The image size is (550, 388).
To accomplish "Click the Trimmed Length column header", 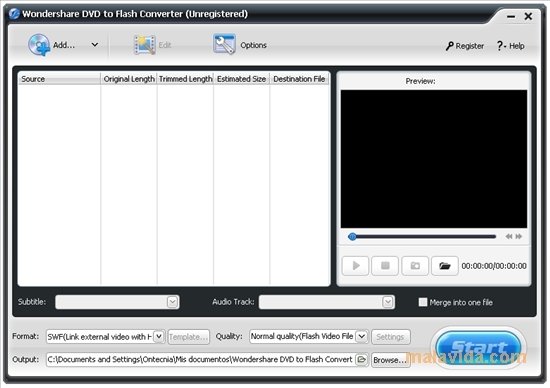I will [185, 79].
